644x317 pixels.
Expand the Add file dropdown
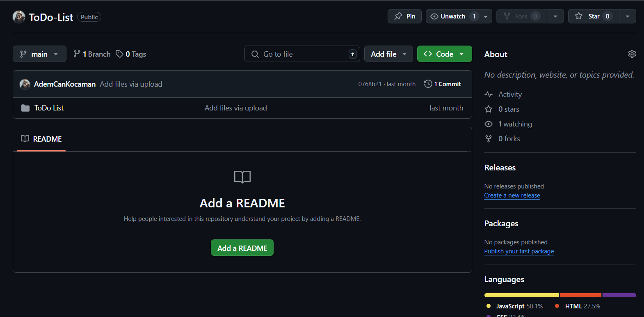click(x=388, y=54)
